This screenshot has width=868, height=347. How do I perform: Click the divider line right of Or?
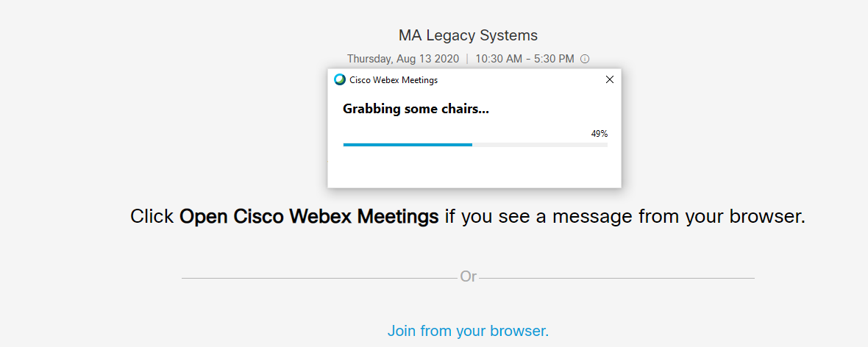point(616,278)
